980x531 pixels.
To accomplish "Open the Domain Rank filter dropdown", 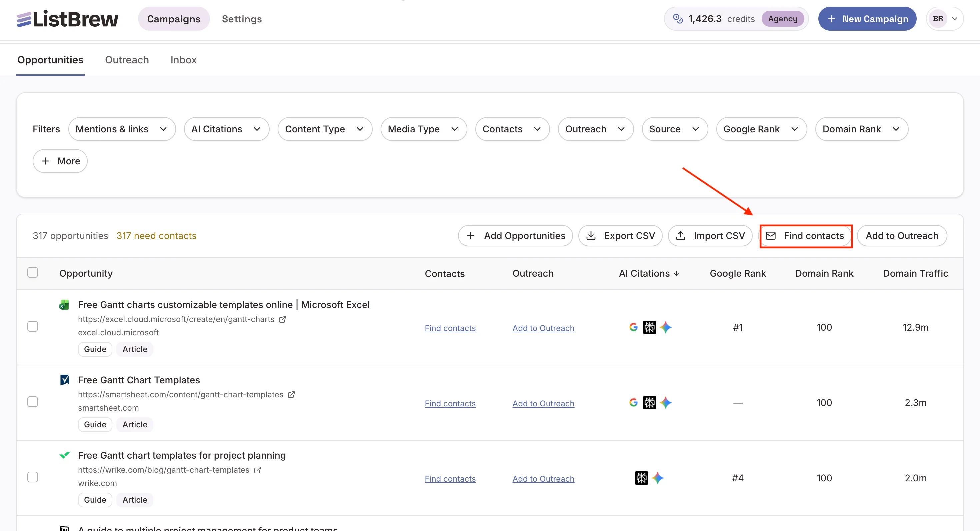I will [862, 129].
